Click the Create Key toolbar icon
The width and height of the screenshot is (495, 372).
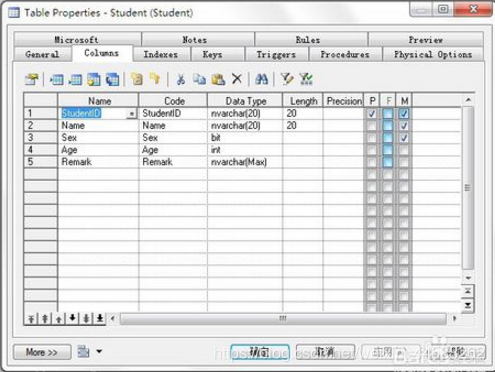click(137, 79)
